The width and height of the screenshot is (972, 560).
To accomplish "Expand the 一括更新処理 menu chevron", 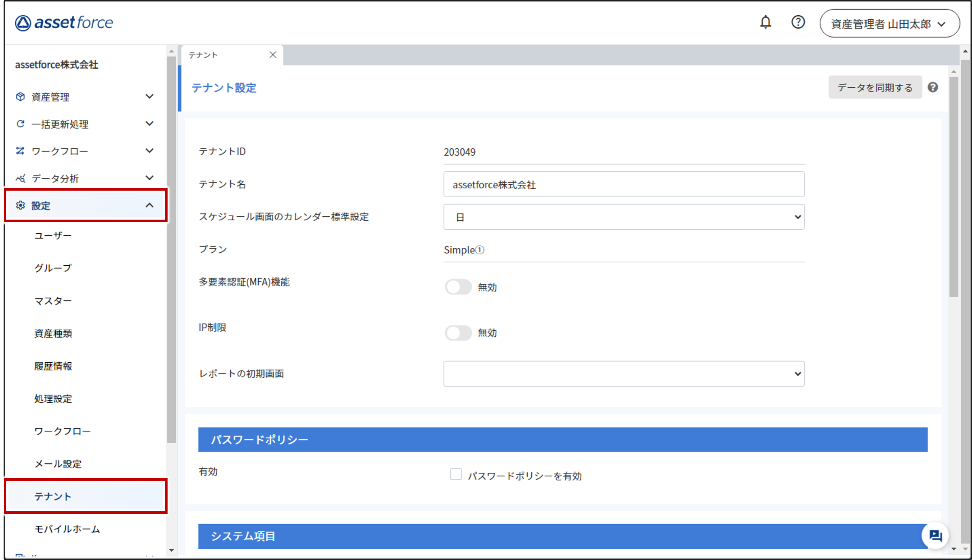I will [150, 123].
